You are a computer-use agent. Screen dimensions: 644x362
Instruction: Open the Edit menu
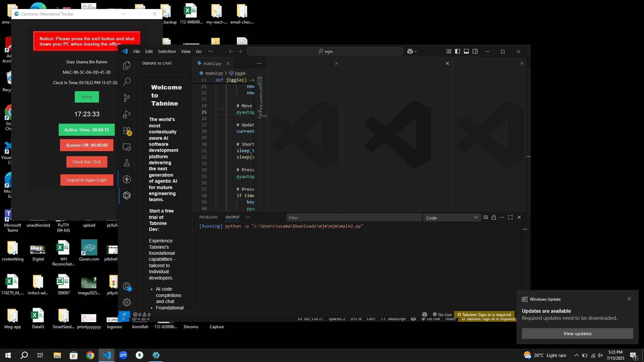click(149, 51)
